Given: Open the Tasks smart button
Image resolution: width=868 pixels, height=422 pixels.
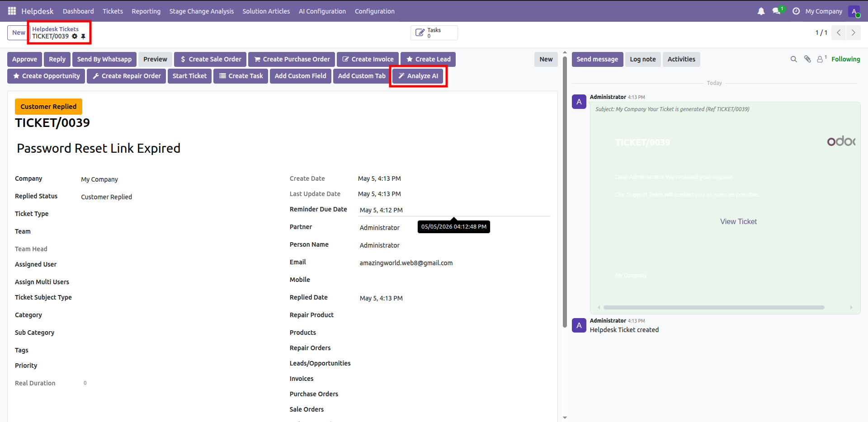Looking at the screenshot, I should (434, 33).
